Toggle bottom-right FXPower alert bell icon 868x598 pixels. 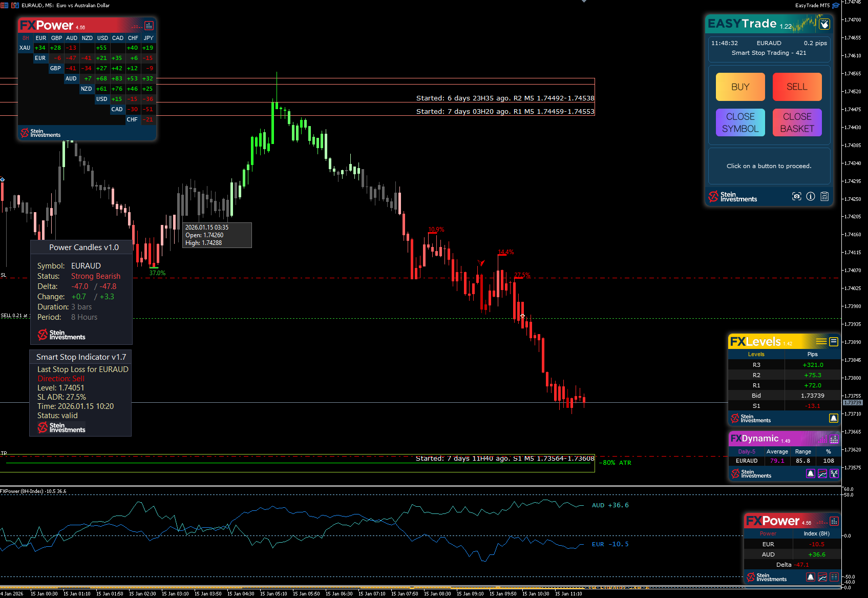pyautogui.click(x=810, y=577)
